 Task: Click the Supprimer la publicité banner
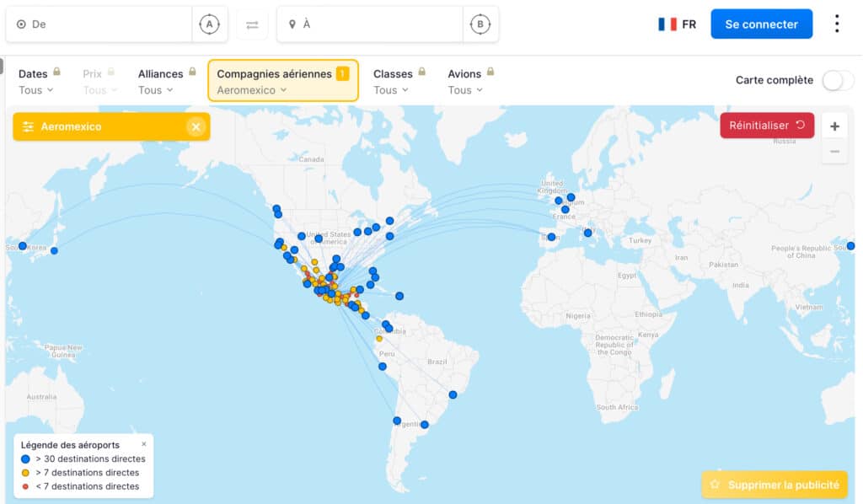(x=774, y=485)
